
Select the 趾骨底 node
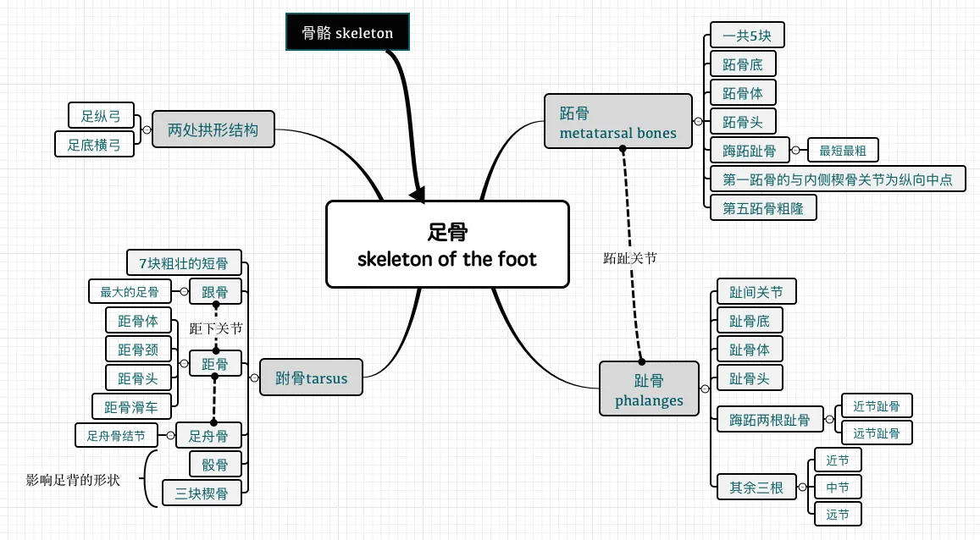point(750,320)
